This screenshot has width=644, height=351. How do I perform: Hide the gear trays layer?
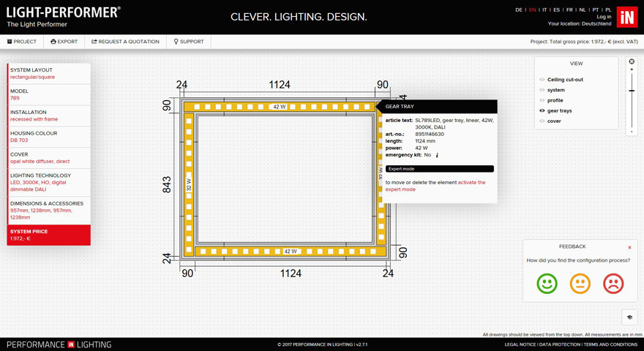(x=542, y=111)
